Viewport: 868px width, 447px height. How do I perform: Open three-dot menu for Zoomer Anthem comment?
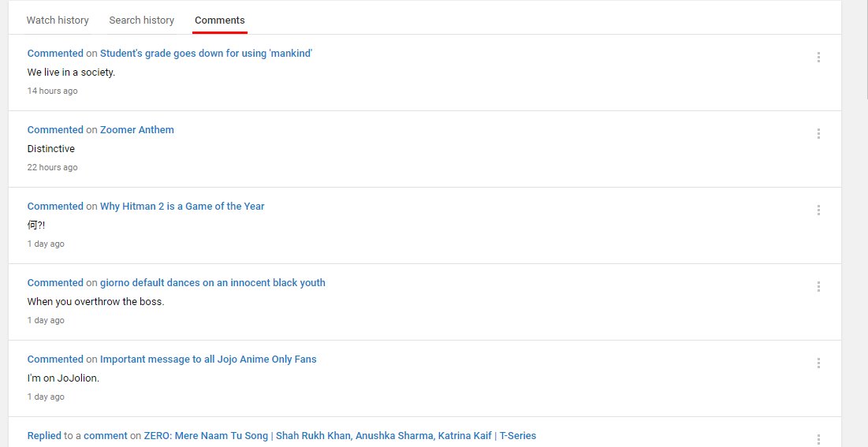click(x=818, y=133)
